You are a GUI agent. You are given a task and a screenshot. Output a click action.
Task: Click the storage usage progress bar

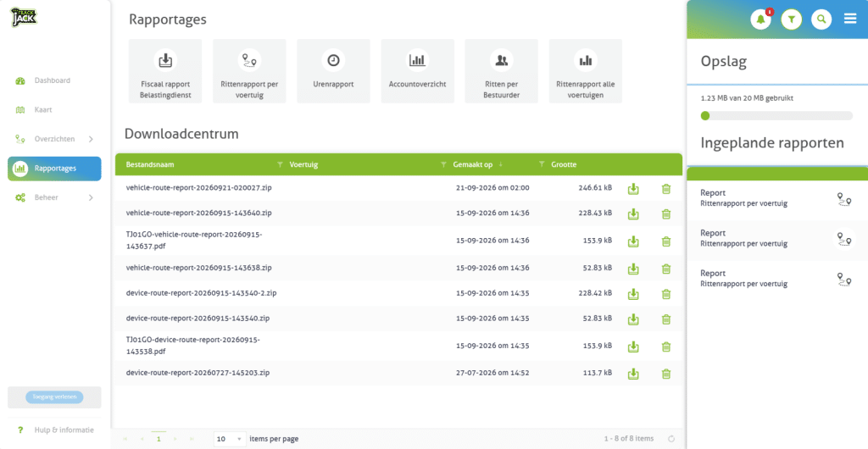coord(776,115)
